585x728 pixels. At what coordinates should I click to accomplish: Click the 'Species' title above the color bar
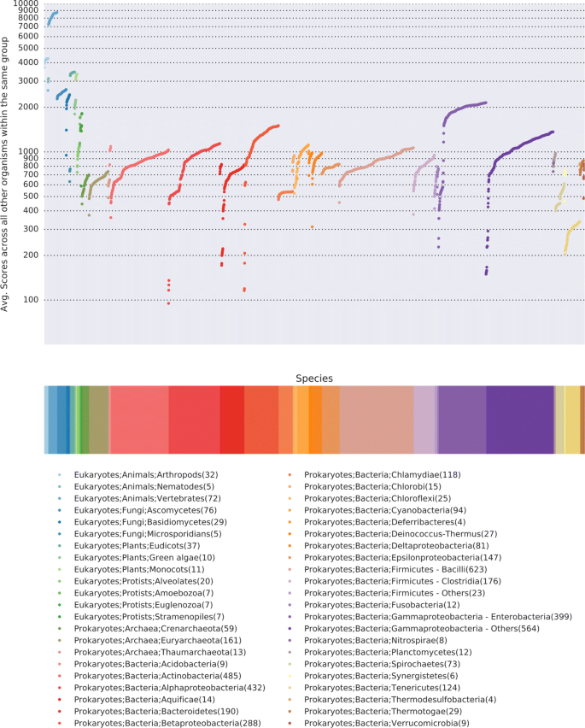tap(314, 379)
